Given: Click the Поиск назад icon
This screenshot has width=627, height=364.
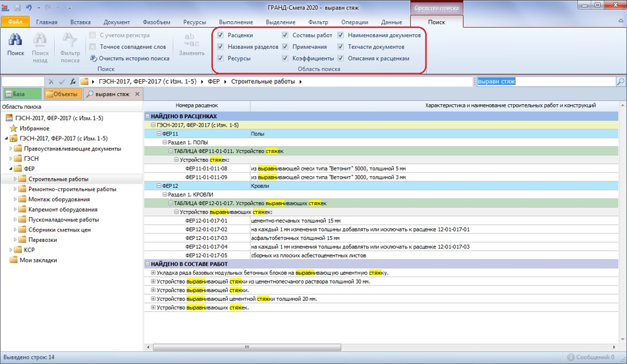Looking at the screenshot, I should pyautogui.click(x=40, y=40).
